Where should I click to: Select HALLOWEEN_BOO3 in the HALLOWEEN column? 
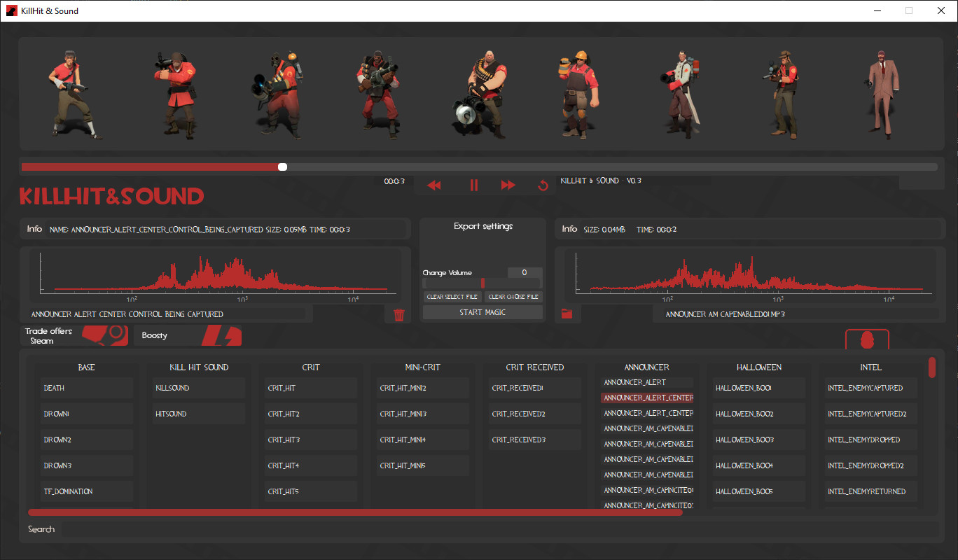758,439
